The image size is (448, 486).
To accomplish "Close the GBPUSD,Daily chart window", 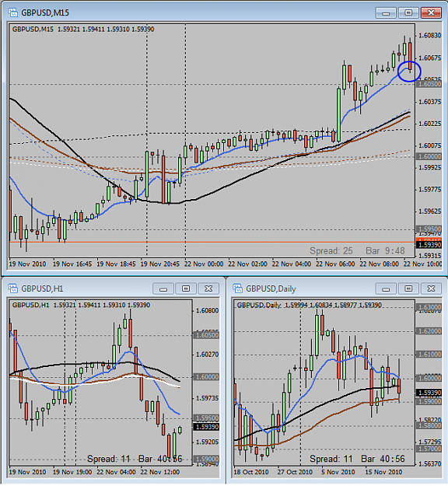I will coord(431,288).
